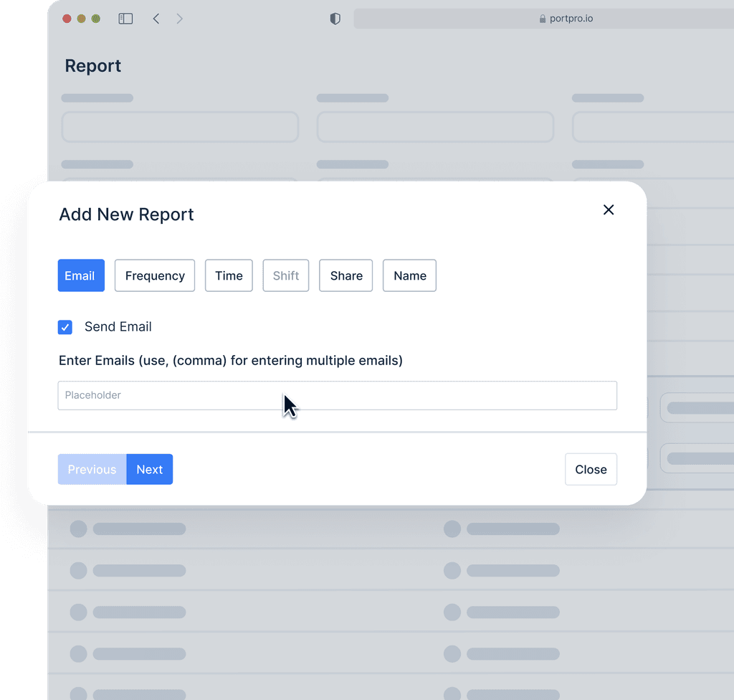
Task: Click the Previous button
Action: [x=92, y=469]
